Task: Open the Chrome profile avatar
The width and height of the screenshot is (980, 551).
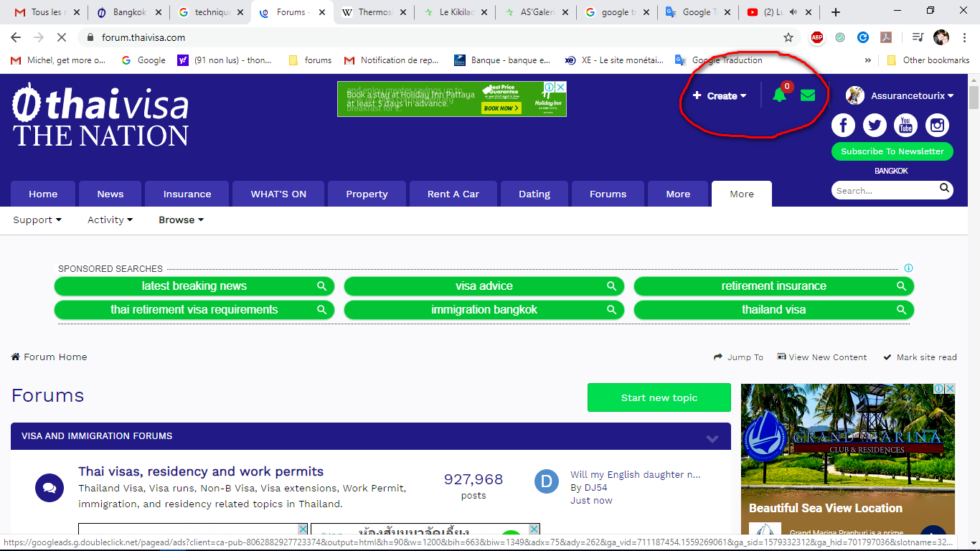Action: 941,37
